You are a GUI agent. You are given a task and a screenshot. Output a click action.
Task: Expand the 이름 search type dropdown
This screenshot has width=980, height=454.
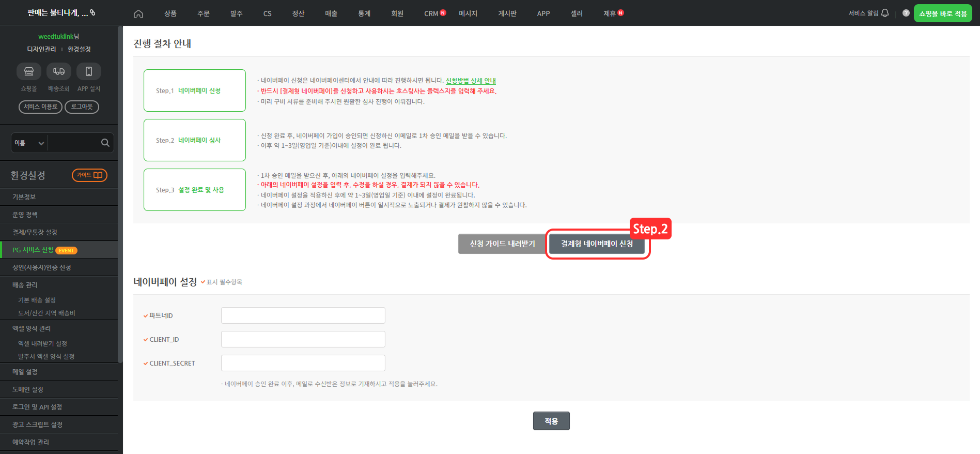[29, 143]
